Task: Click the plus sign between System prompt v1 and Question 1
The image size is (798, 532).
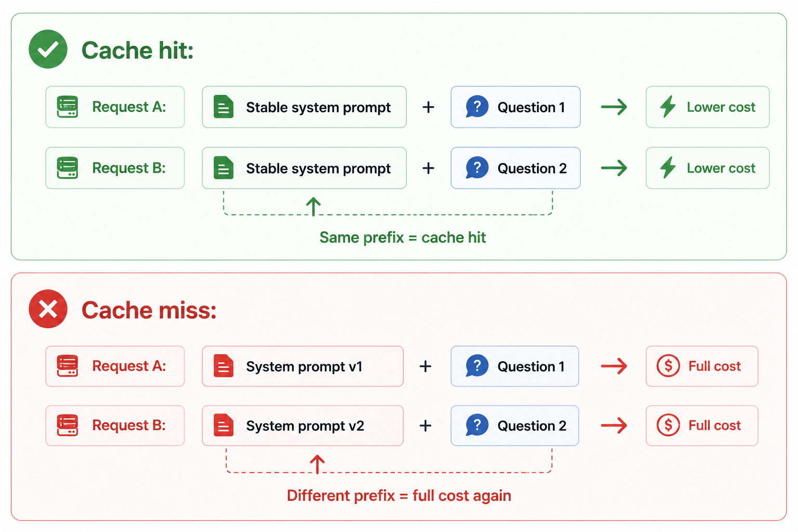Action: pos(425,366)
